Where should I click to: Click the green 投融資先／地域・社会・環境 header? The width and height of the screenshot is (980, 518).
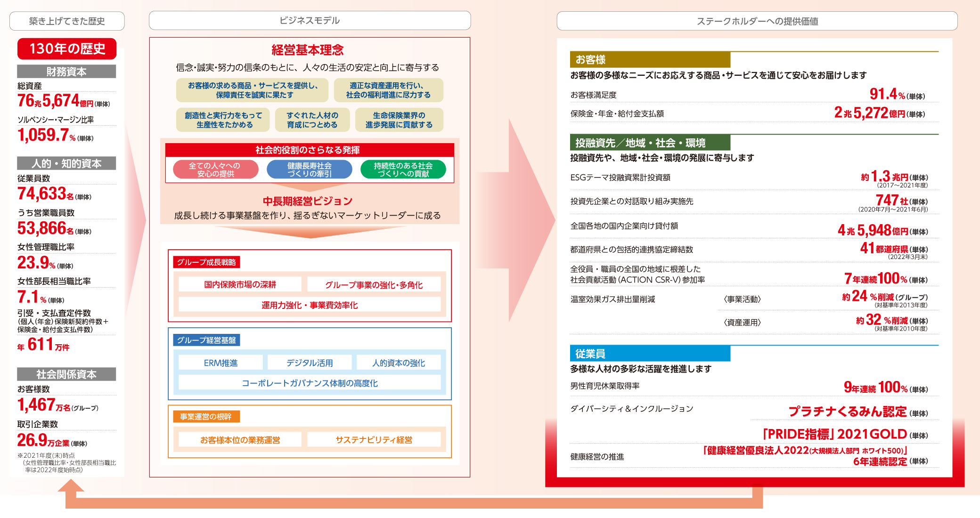[x=650, y=143]
